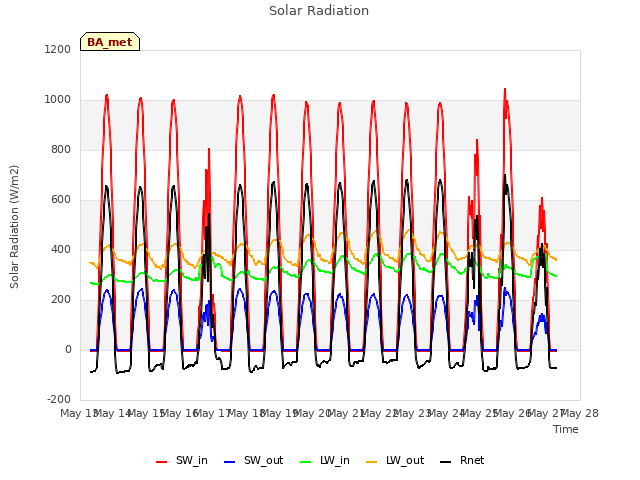This screenshot has width=640, height=480.
Task: Click blue SW_out legend color marker
Action: coord(230,462)
